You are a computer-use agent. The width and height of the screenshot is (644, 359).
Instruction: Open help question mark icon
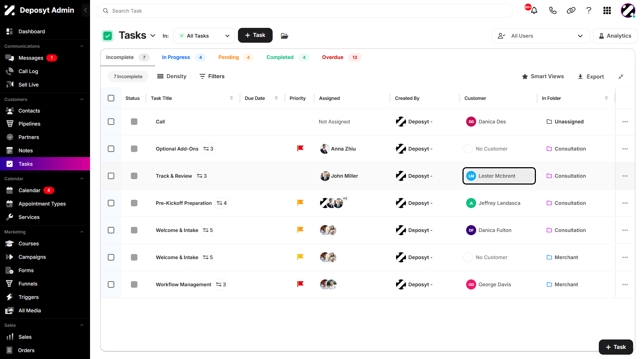click(x=589, y=10)
